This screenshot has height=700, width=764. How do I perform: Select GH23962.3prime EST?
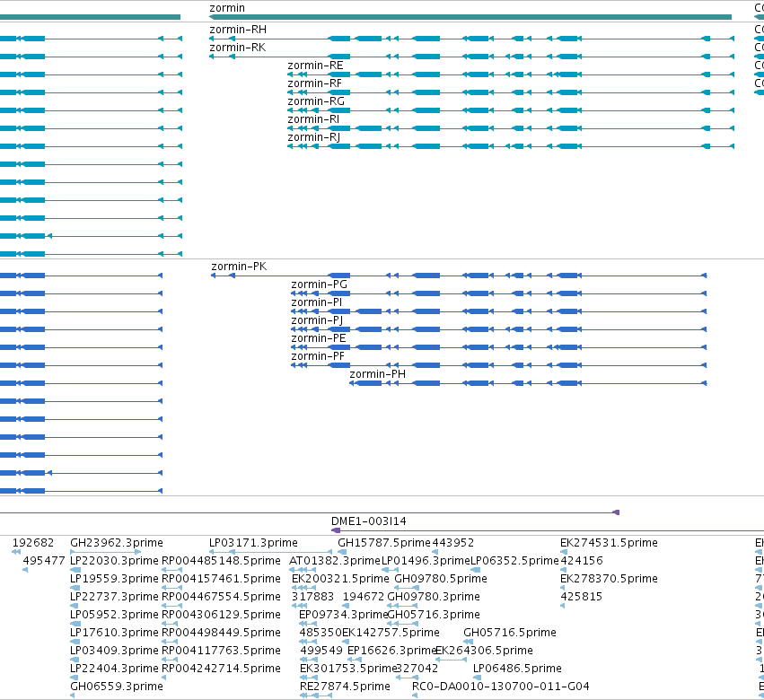pos(117,543)
